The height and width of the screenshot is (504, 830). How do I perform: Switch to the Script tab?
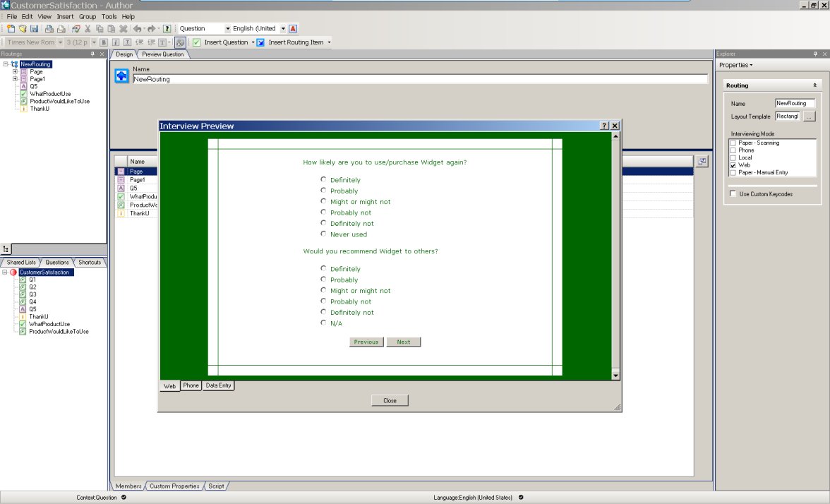tap(216, 486)
